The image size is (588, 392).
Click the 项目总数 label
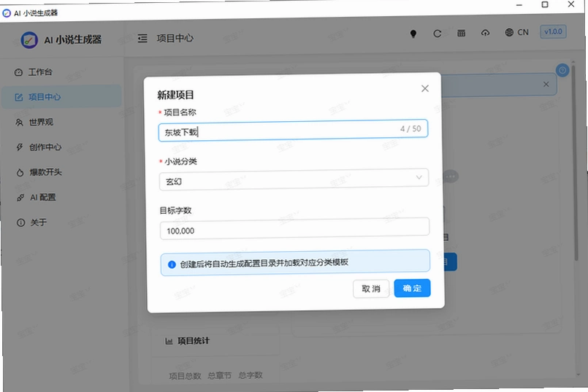click(185, 376)
